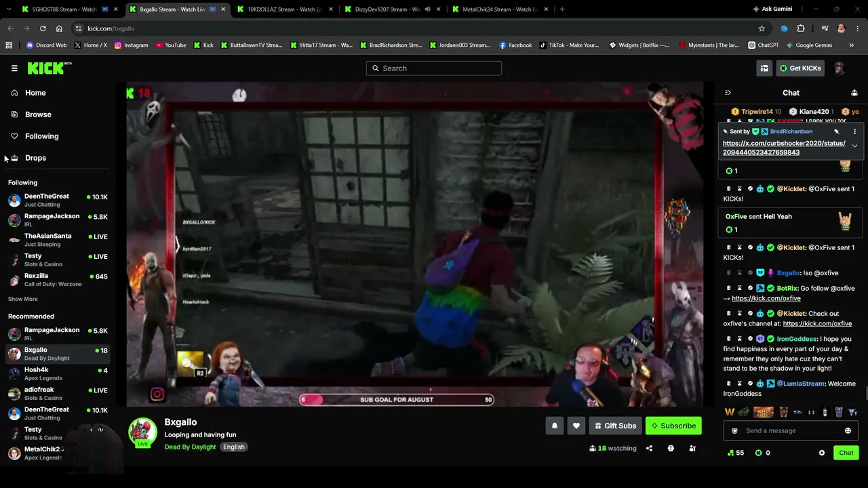Click the SUB GOAL FOR AUGUST progress bar
Viewport: 868px width, 488px height.
tap(397, 400)
